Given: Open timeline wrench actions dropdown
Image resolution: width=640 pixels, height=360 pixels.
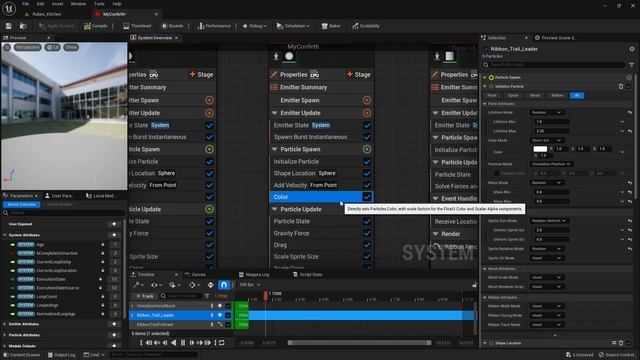Looking at the screenshot, I should [x=139, y=284].
